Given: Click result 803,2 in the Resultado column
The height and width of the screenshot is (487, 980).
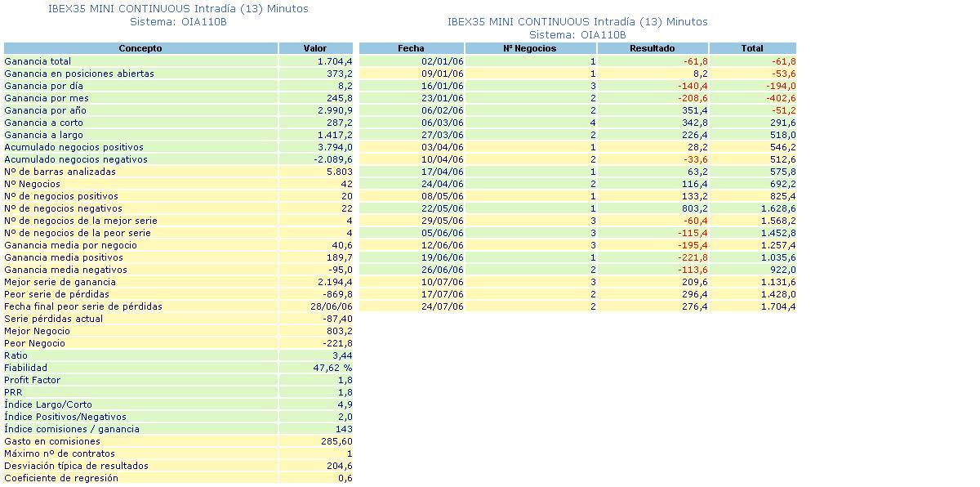Looking at the screenshot, I should 693,208.
